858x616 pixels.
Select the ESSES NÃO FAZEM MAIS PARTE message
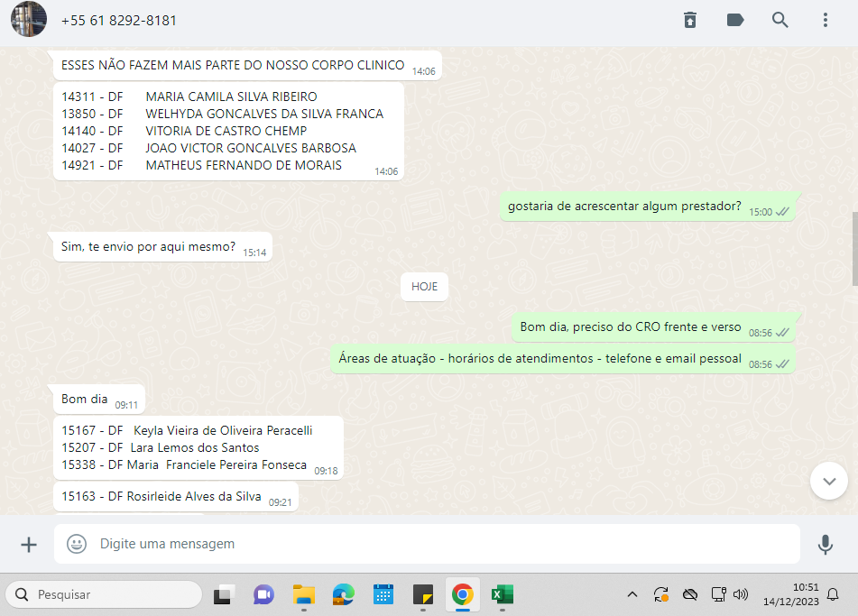click(247, 66)
